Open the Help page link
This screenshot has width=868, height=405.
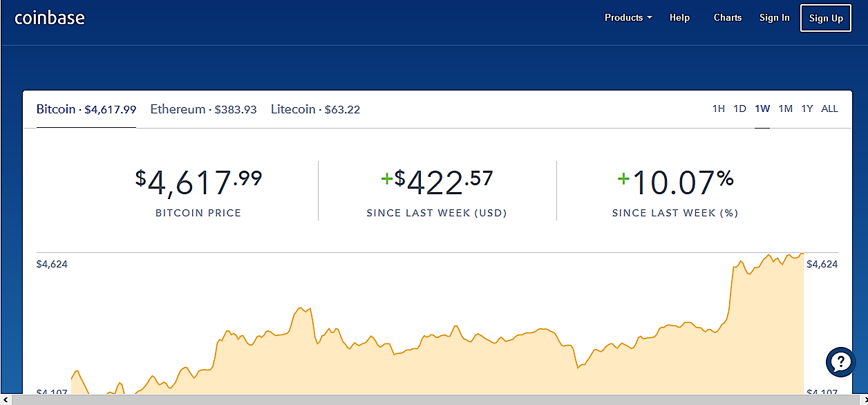pyautogui.click(x=679, y=18)
